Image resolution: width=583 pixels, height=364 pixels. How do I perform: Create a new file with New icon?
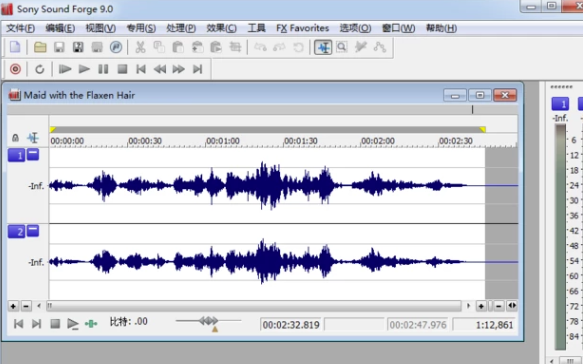point(15,47)
